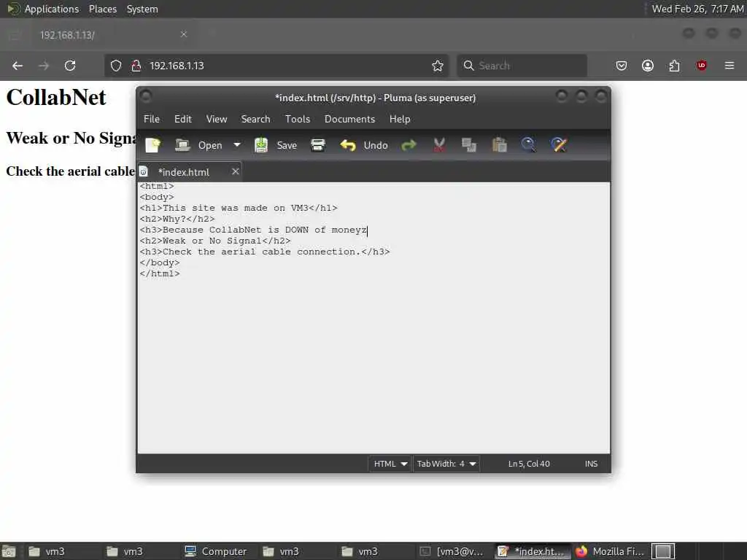Click the insecure connection lock icon
The height and width of the screenshot is (560, 747).
point(136,66)
